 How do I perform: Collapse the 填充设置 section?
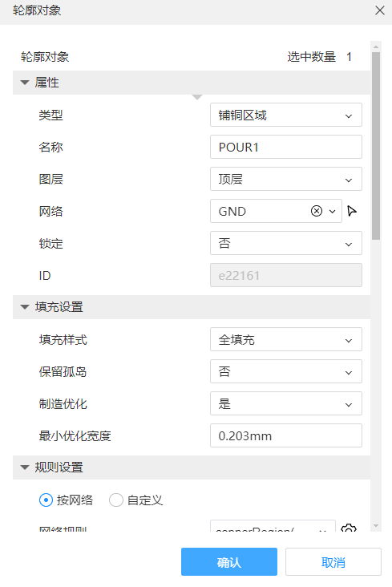tap(25, 307)
